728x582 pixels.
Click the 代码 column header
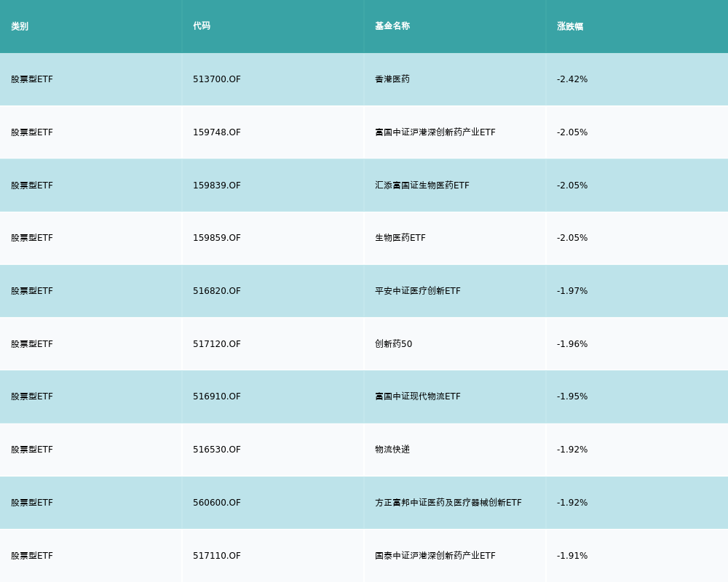click(202, 26)
